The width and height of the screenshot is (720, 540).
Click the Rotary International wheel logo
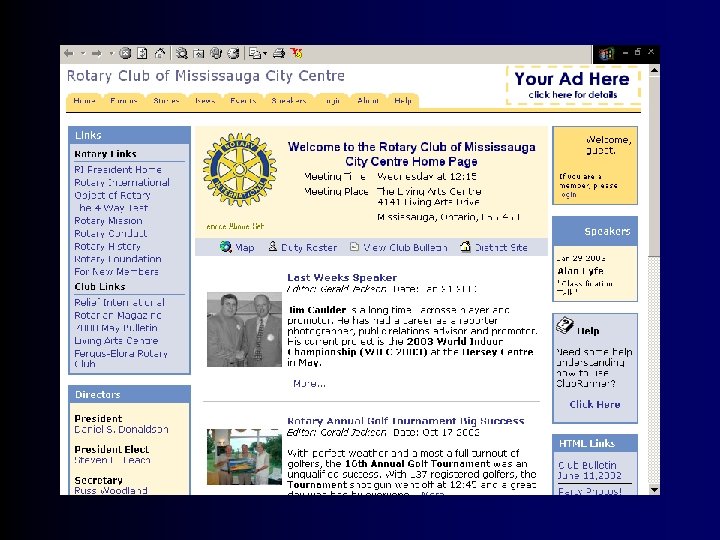tap(240, 169)
